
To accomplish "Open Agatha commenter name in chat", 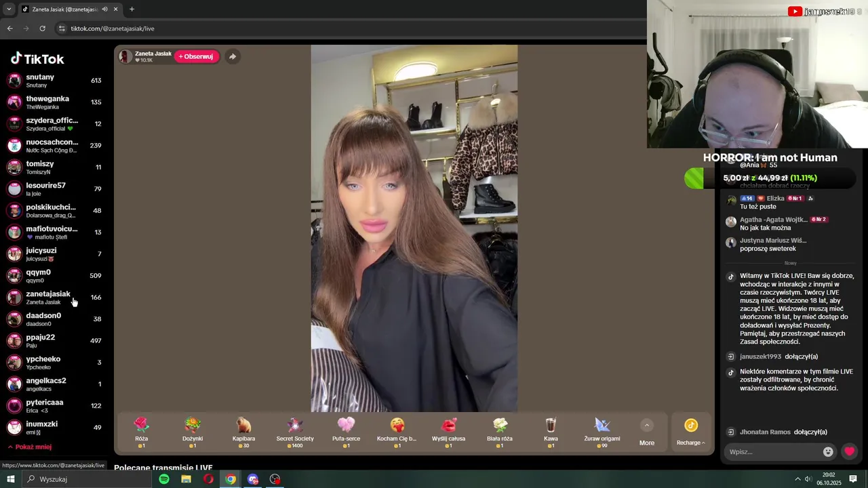I will tap(774, 220).
